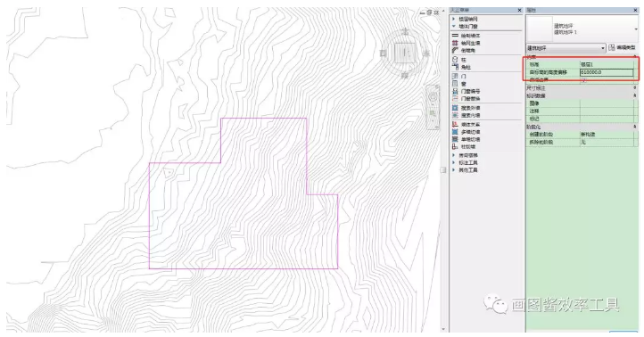Select the 柱 column tool
This screenshot has height=337, width=644.
click(x=459, y=60)
